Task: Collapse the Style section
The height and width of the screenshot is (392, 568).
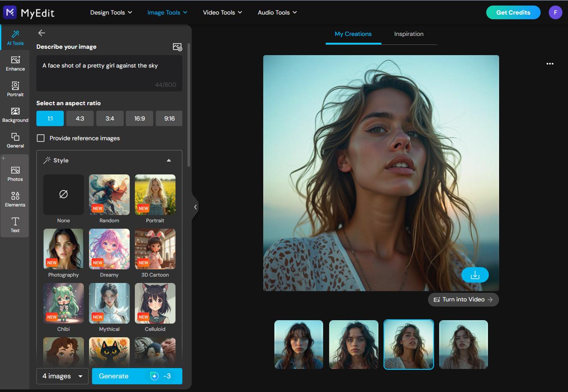Action: pyautogui.click(x=169, y=160)
